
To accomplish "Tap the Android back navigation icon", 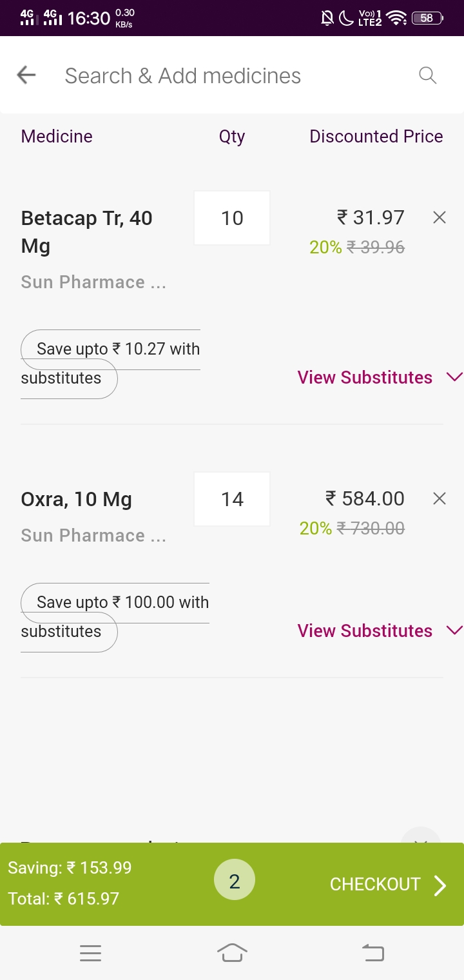I will point(372,952).
